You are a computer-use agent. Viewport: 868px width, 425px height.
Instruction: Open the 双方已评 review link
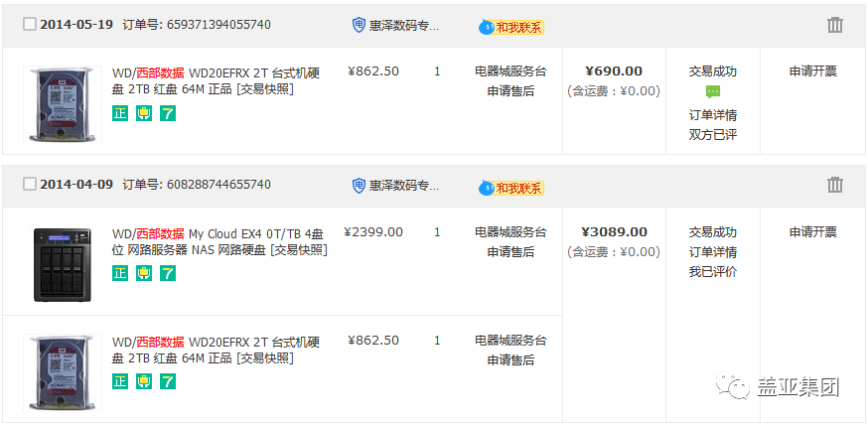tap(713, 135)
